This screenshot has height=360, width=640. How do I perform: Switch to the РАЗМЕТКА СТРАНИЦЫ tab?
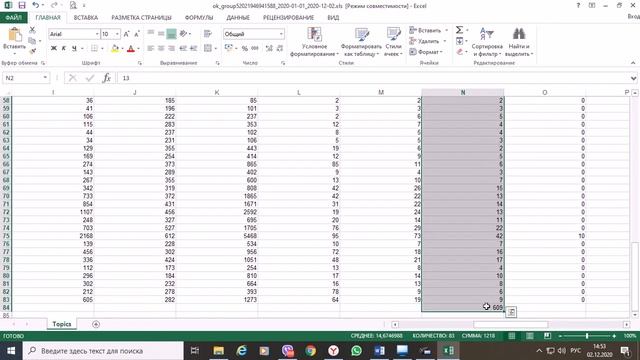pos(141,18)
